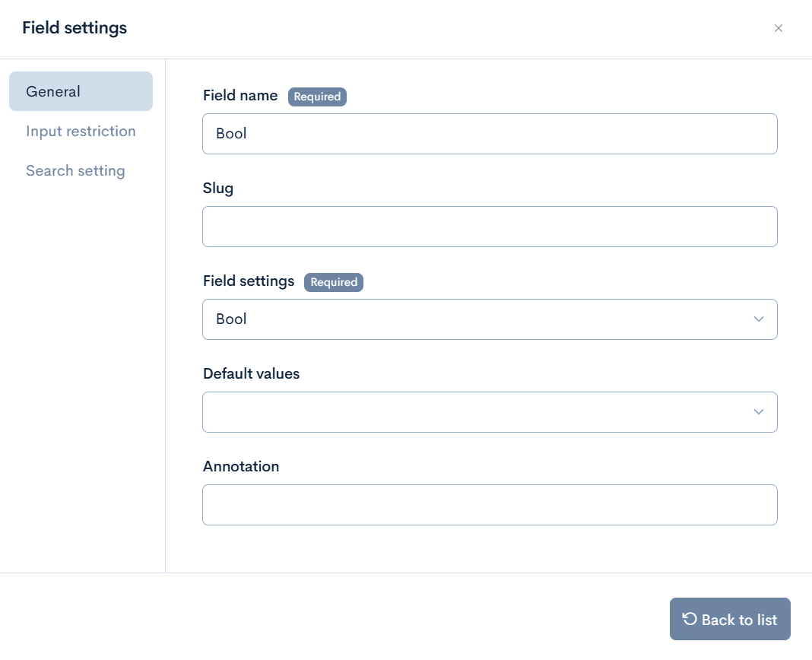Viewport: 812px width, 660px height.
Task: Open the Field settings dropdown showing Bool
Action: coord(490,319)
